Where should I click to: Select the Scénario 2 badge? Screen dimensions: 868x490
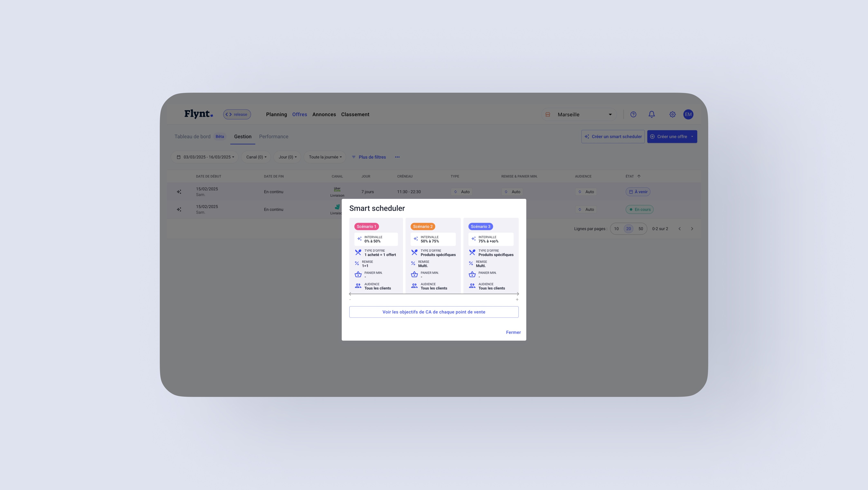(x=423, y=227)
